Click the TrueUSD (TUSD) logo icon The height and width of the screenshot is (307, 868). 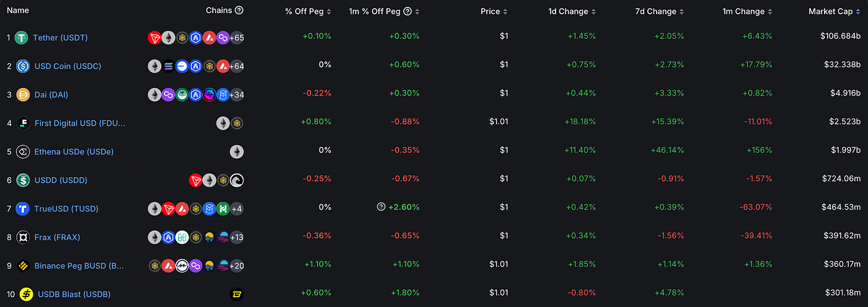tap(23, 209)
